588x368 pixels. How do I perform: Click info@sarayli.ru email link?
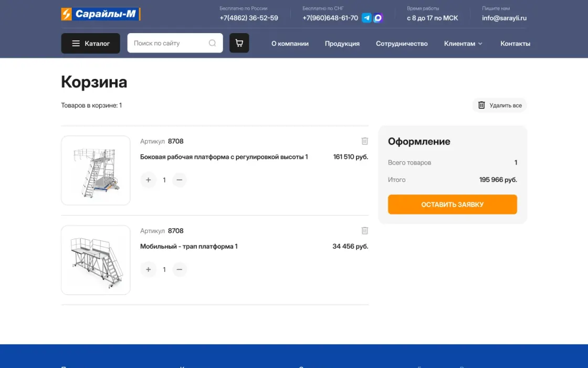tap(504, 18)
